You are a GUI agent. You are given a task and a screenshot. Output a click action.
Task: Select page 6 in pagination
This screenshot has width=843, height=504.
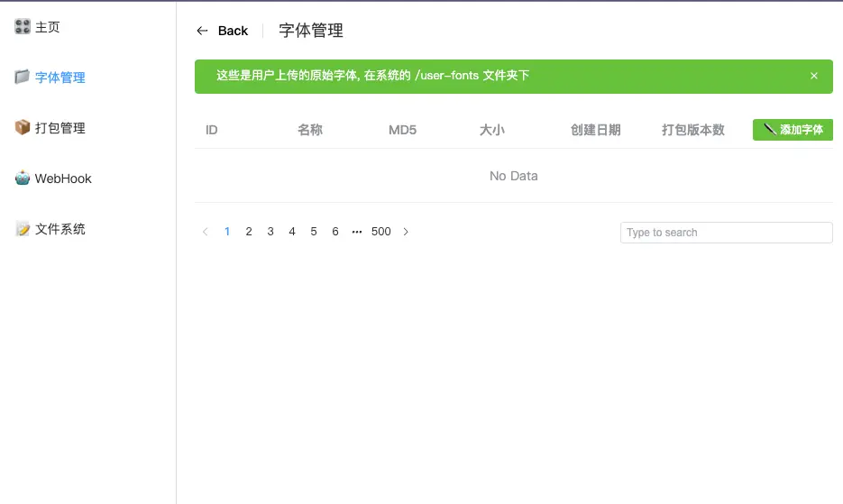(x=335, y=232)
